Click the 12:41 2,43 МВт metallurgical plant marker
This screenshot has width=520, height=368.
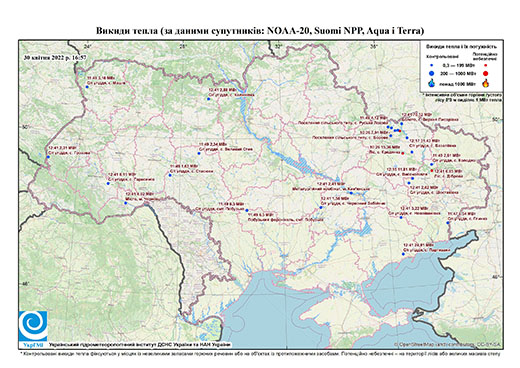(x=351, y=193)
